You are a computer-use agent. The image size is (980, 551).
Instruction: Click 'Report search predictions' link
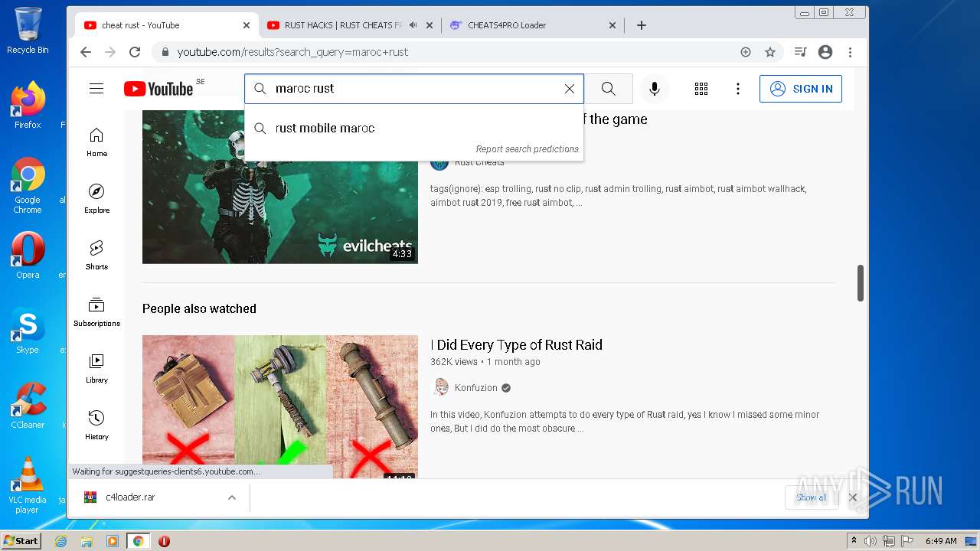click(x=527, y=149)
